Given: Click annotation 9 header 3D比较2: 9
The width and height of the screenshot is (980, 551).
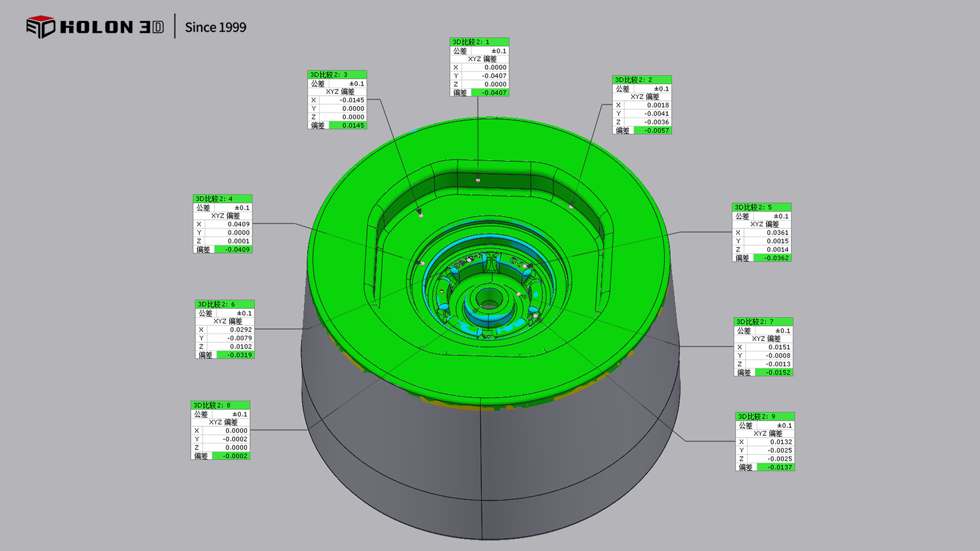Looking at the screenshot, I should 764,416.
